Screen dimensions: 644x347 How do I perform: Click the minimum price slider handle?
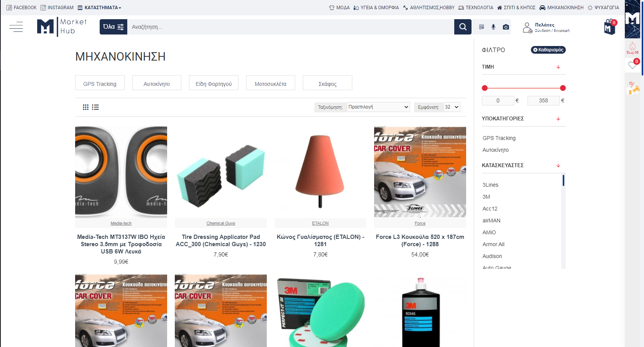point(485,88)
